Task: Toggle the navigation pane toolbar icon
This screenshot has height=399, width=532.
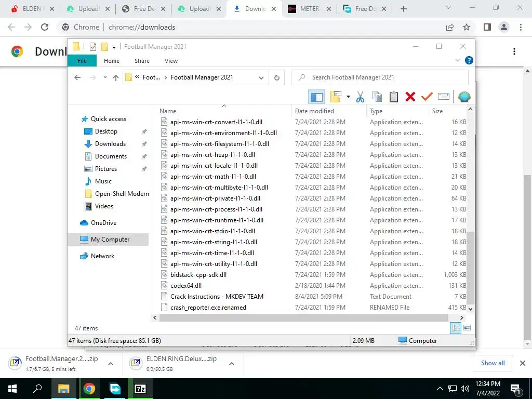Action: click(316, 97)
